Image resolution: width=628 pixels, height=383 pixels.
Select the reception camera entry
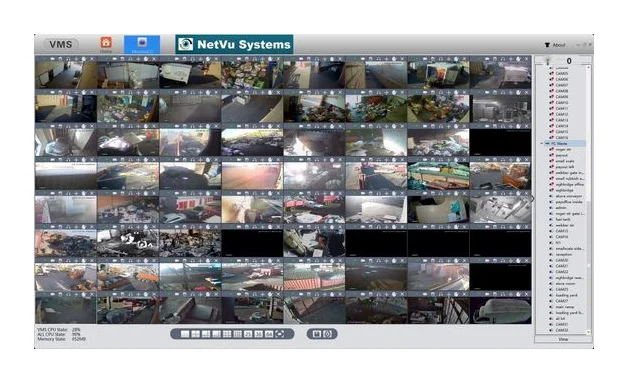pyautogui.click(x=564, y=254)
